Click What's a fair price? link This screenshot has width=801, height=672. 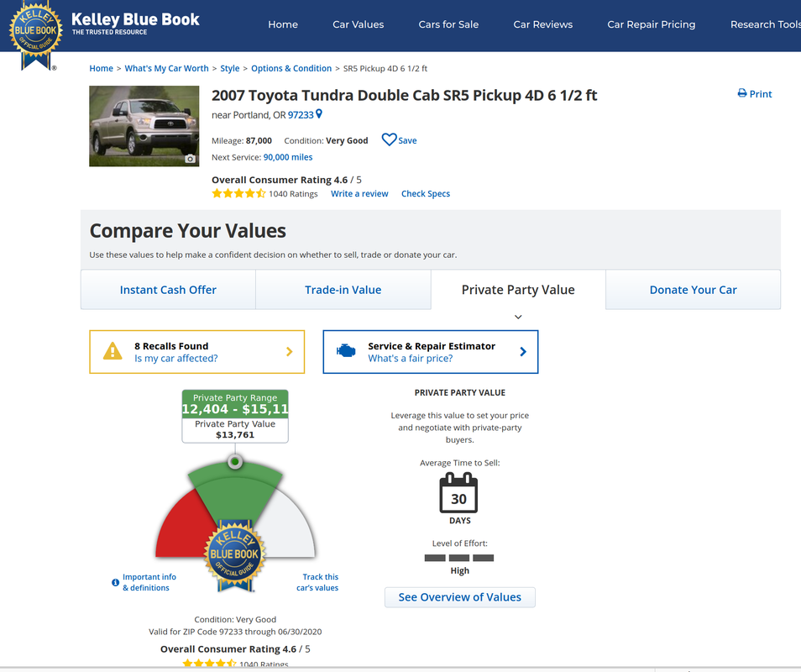(411, 358)
